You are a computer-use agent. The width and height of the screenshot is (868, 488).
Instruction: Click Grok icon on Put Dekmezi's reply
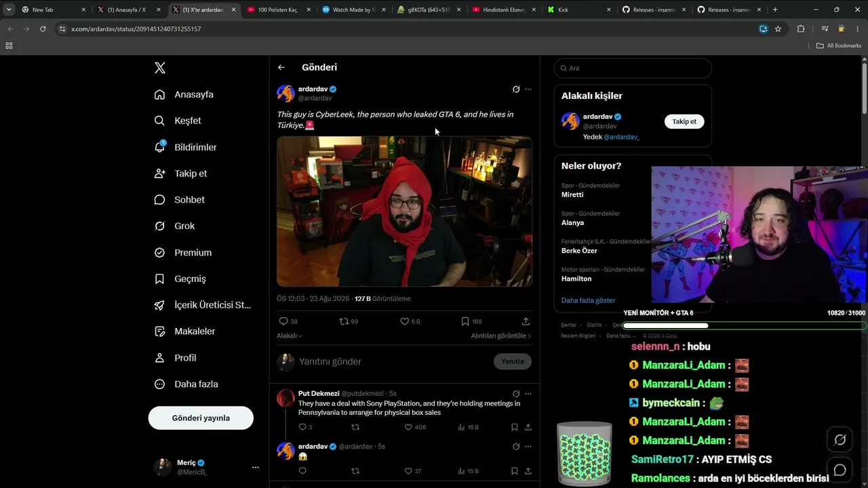pyautogui.click(x=516, y=393)
